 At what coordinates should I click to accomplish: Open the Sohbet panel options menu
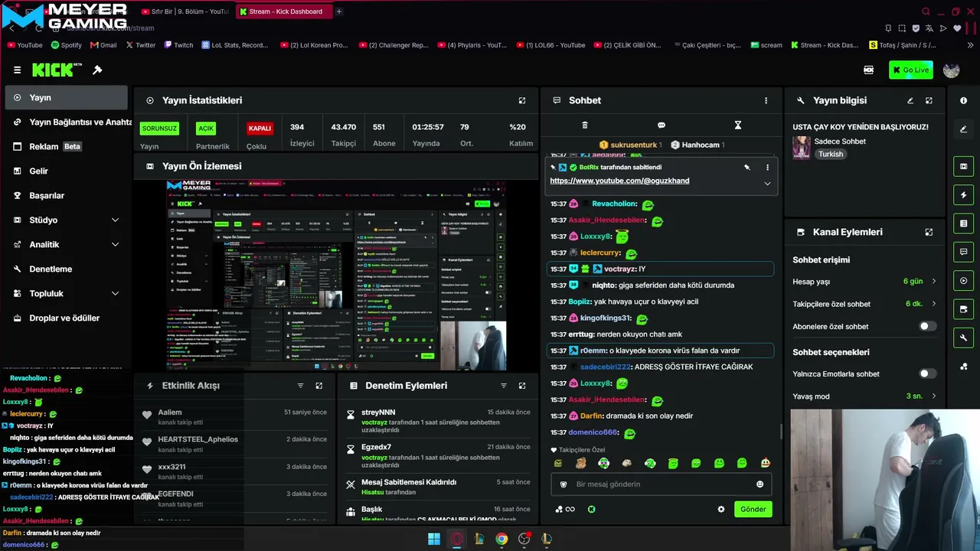click(766, 100)
